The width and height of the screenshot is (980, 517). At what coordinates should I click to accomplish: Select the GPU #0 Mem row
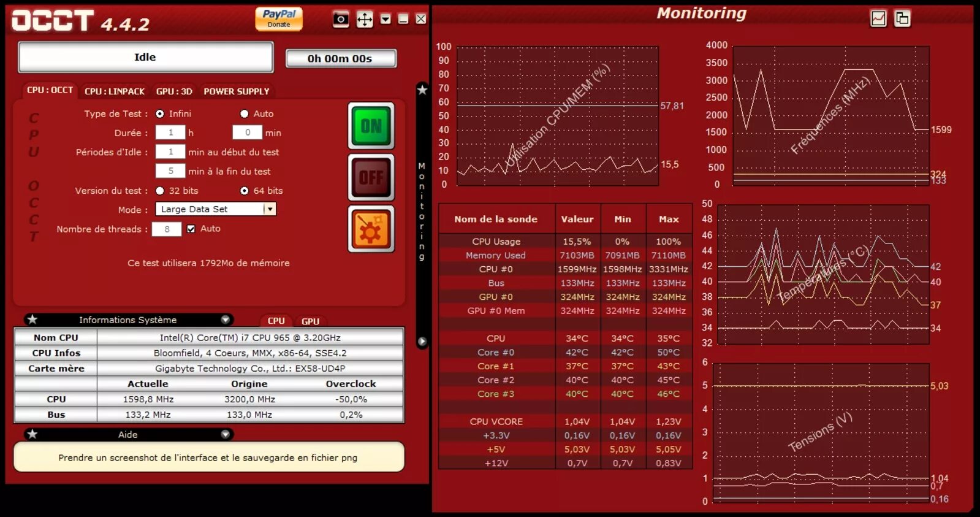pos(565,311)
